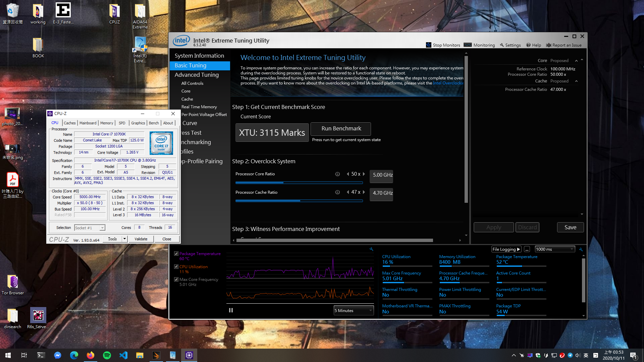
Task: Switch to Caches tab in CPU-Z
Action: (x=69, y=123)
